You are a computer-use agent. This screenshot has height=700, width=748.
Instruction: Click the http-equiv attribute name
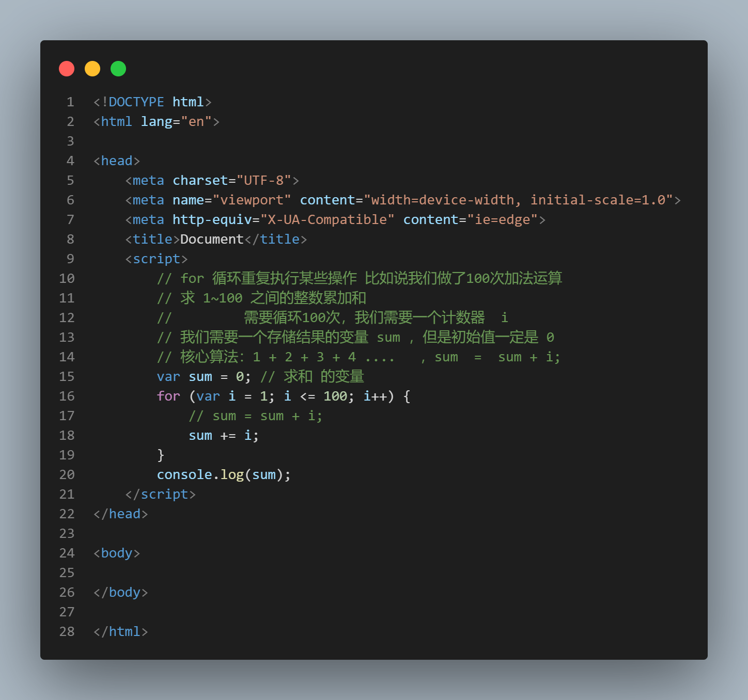tap(212, 220)
